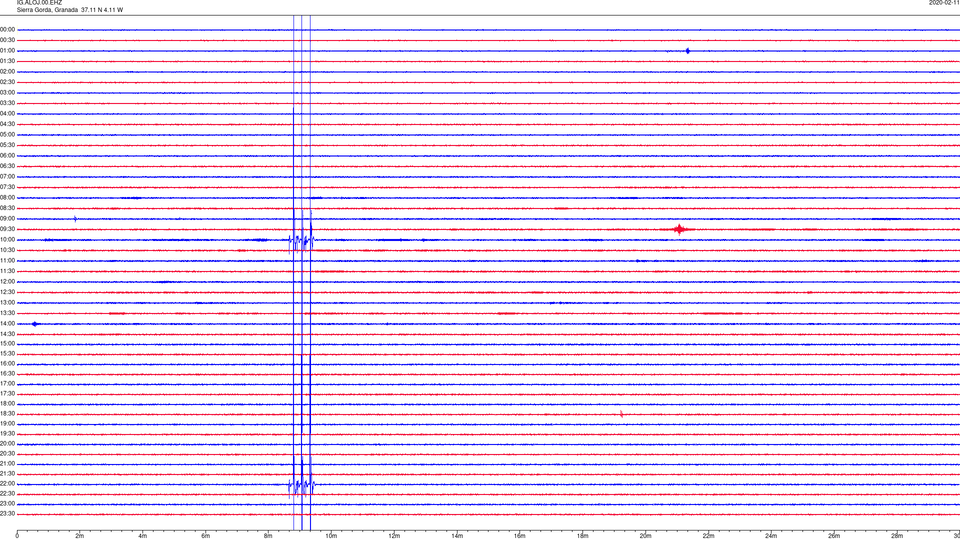Select the 04:30 trace time label
This screenshot has height=540, width=960.
[x=7, y=124]
